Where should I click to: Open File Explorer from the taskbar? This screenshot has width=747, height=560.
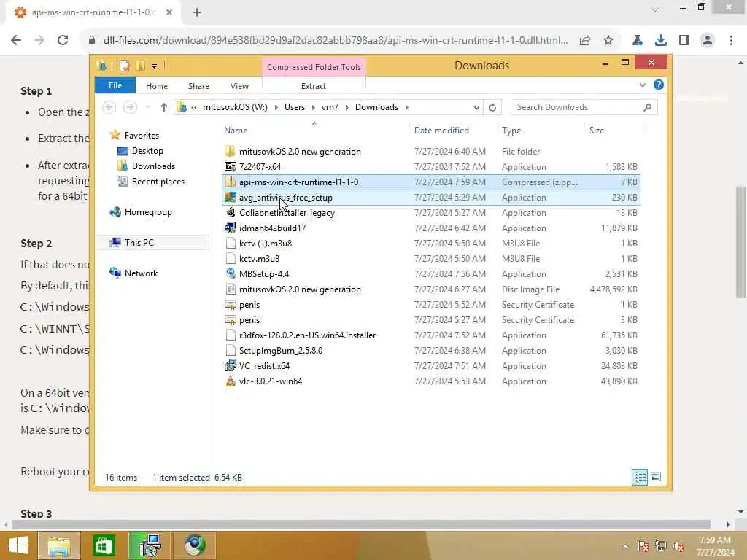(x=59, y=545)
